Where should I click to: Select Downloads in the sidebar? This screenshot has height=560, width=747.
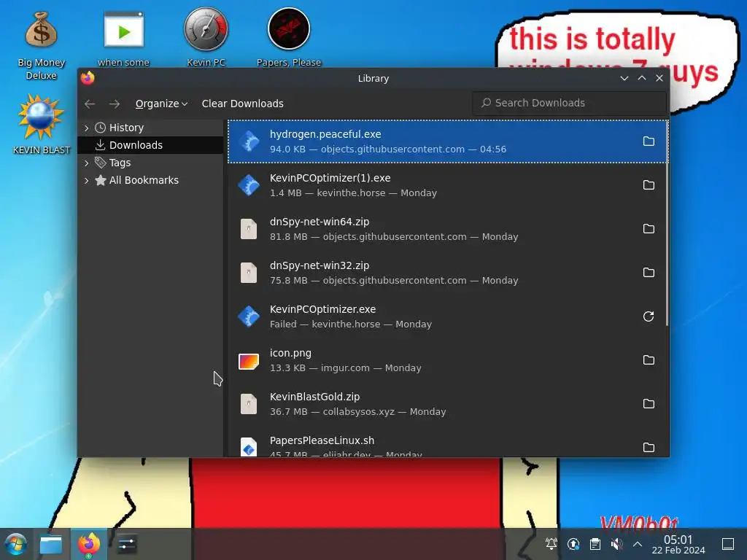click(x=150, y=145)
